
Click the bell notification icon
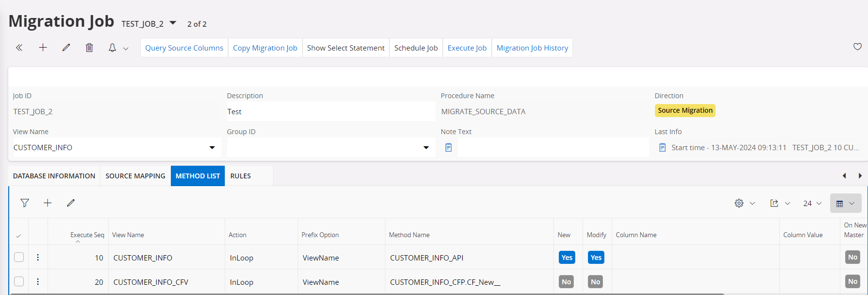[x=112, y=48]
